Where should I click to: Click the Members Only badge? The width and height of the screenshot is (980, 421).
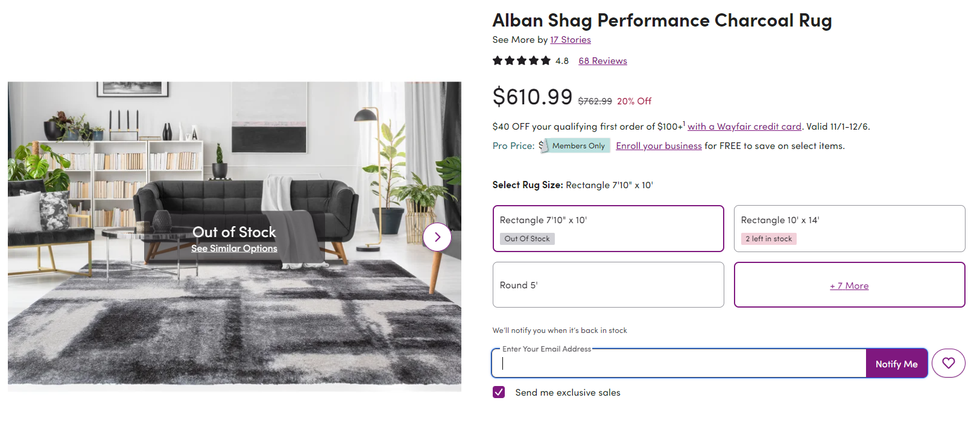tap(578, 146)
